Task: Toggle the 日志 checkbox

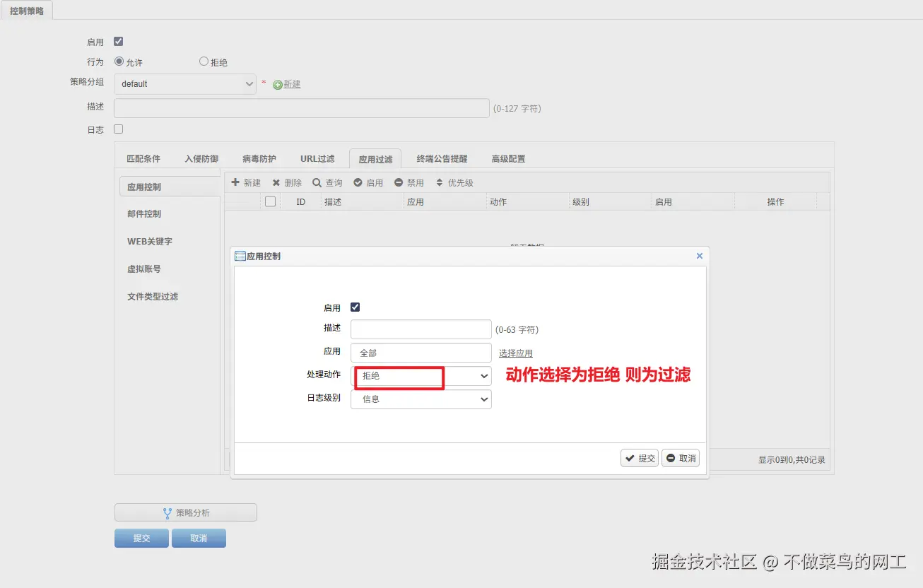Action: (119, 129)
